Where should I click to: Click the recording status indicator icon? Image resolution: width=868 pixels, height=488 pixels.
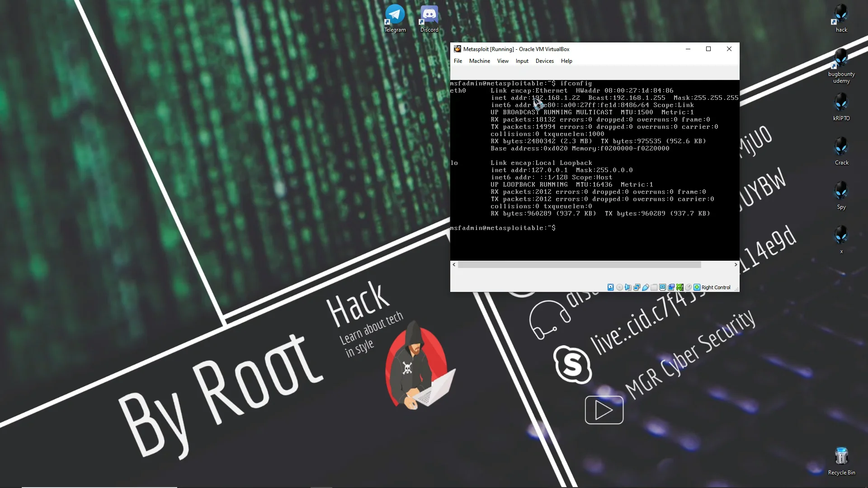tap(671, 287)
